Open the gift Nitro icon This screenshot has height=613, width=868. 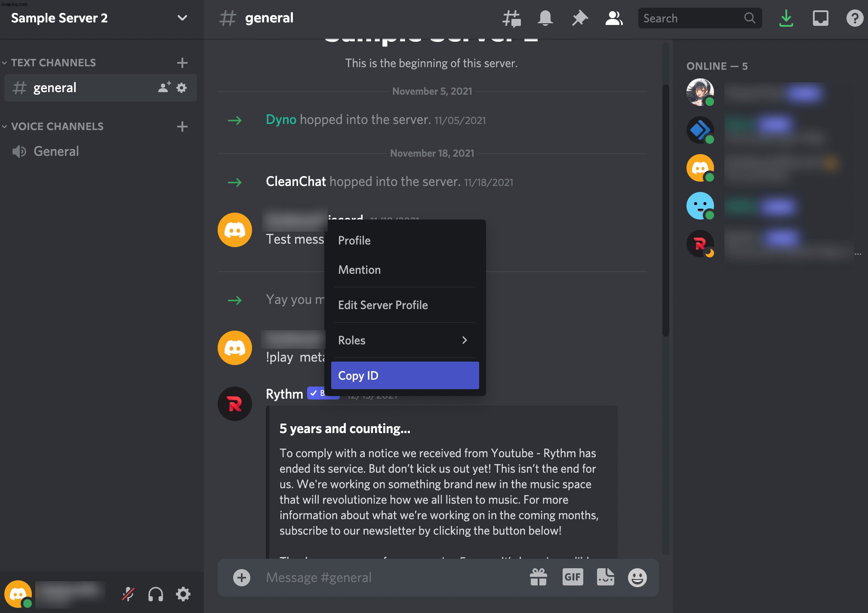coord(539,577)
